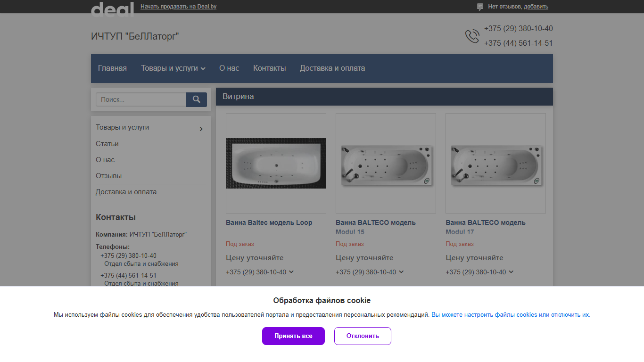Accept all cookies with Принять все
644x362 pixels.
click(x=293, y=336)
